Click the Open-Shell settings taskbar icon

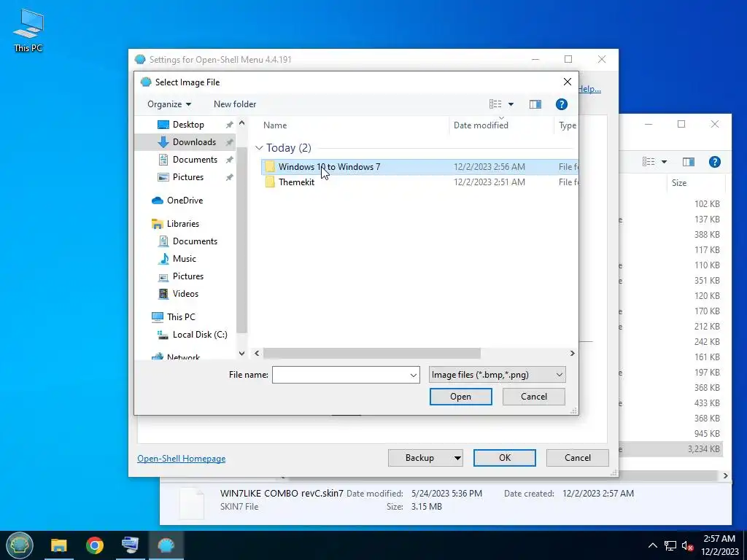pos(166,545)
